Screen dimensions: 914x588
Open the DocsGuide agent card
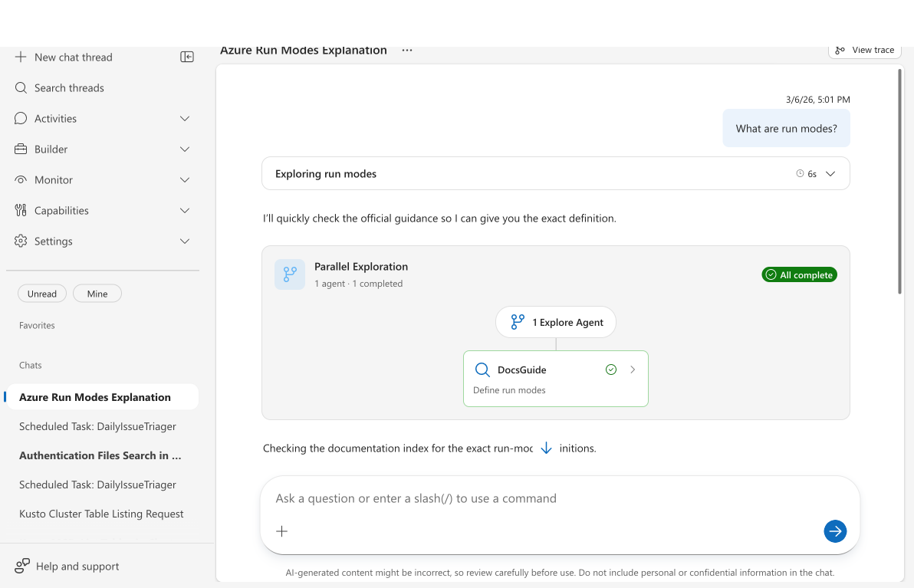[x=555, y=378]
